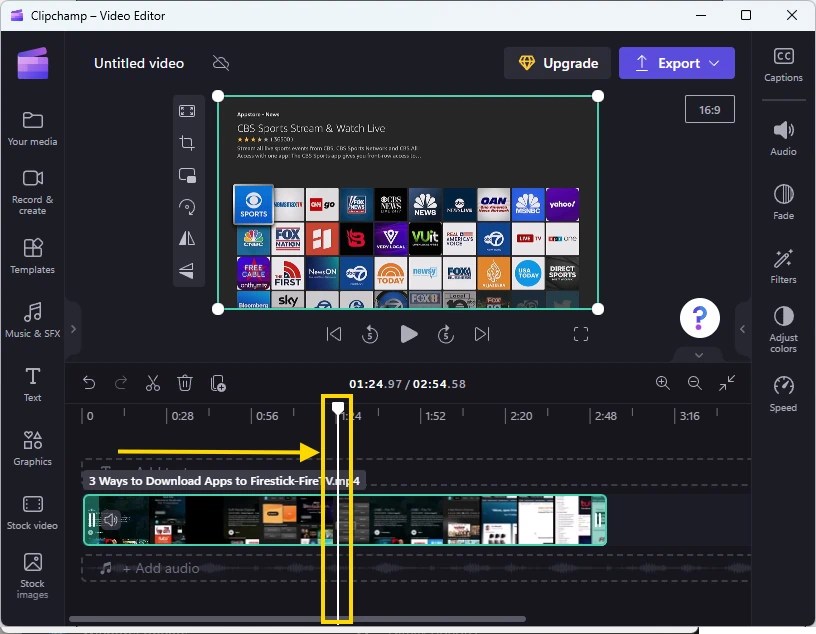Open the Stock images tab
816x634 pixels.
32,573
